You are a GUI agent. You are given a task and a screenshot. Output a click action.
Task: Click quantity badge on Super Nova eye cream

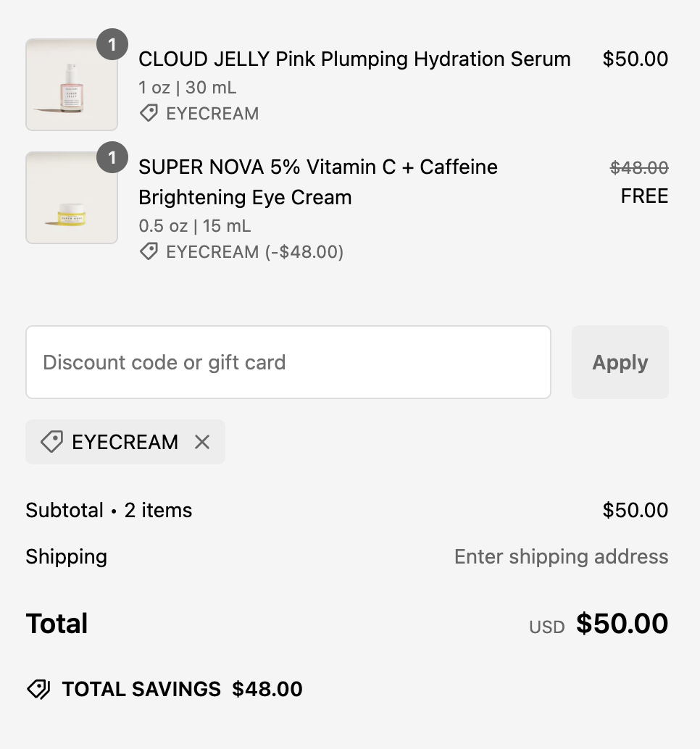tap(112, 157)
